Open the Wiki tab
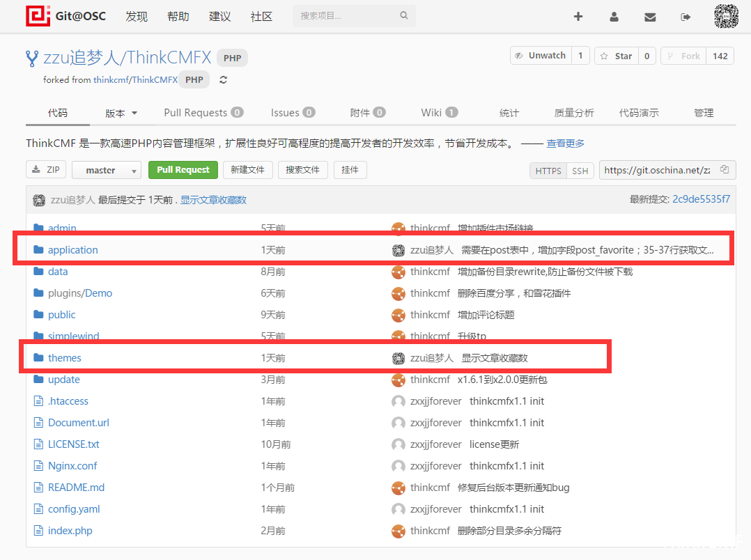The height and width of the screenshot is (560, 751). point(439,113)
